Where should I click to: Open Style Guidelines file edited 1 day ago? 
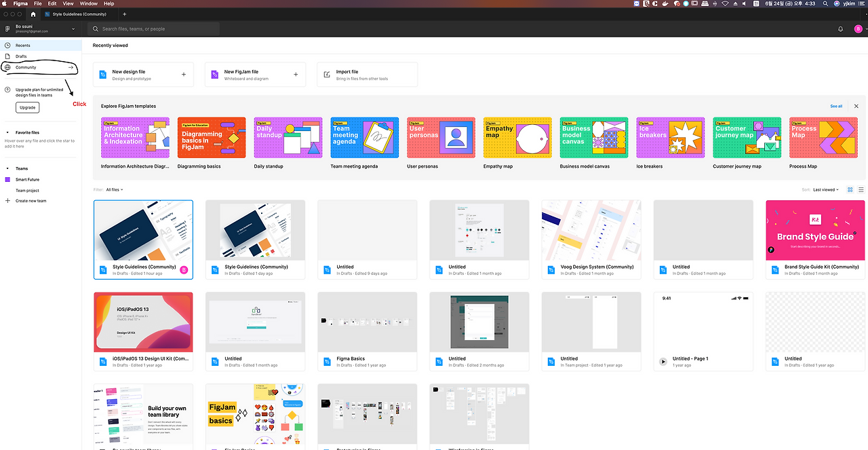[255, 239]
